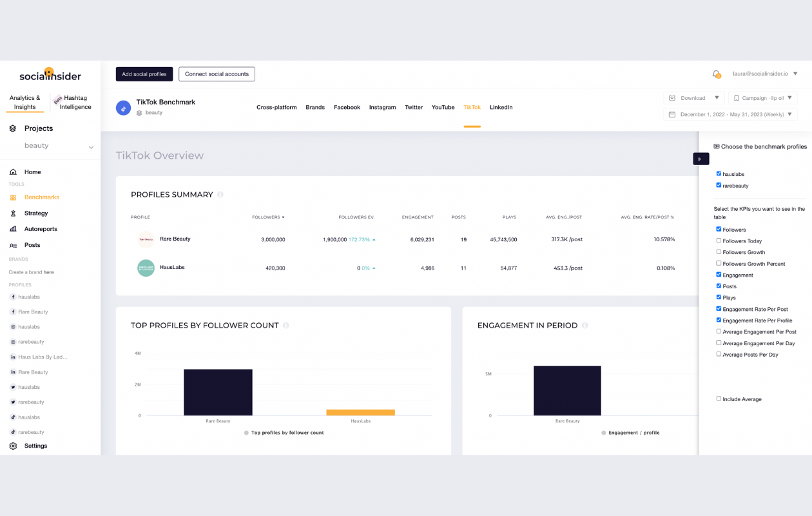Screen dimensions: 812x516
Task: Collapse the benchmark panel with arrow button
Action: [x=701, y=159]
